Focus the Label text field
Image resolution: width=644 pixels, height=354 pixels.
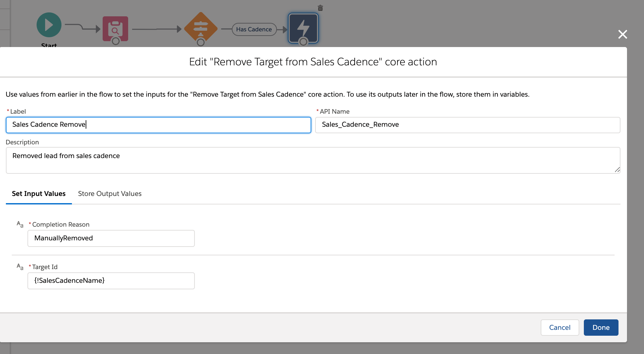158,125
